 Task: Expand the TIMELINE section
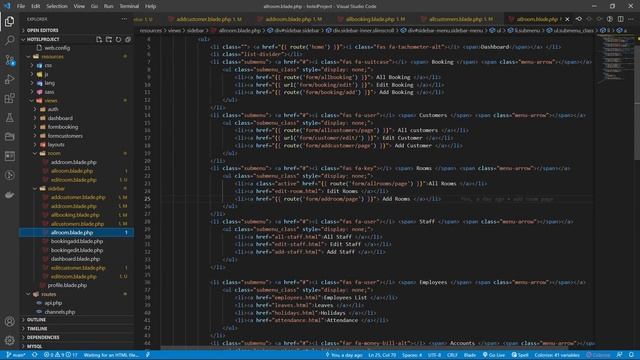(77, 329)
